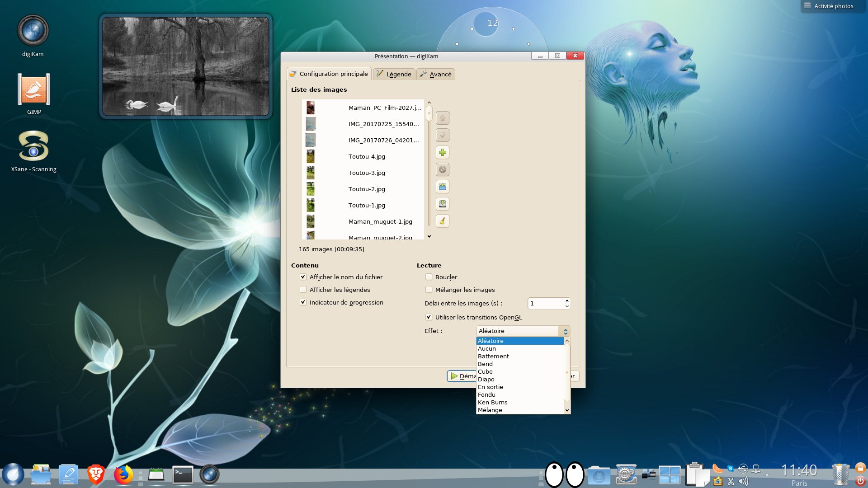Enable the Boucler checkbox

(429, 277)
